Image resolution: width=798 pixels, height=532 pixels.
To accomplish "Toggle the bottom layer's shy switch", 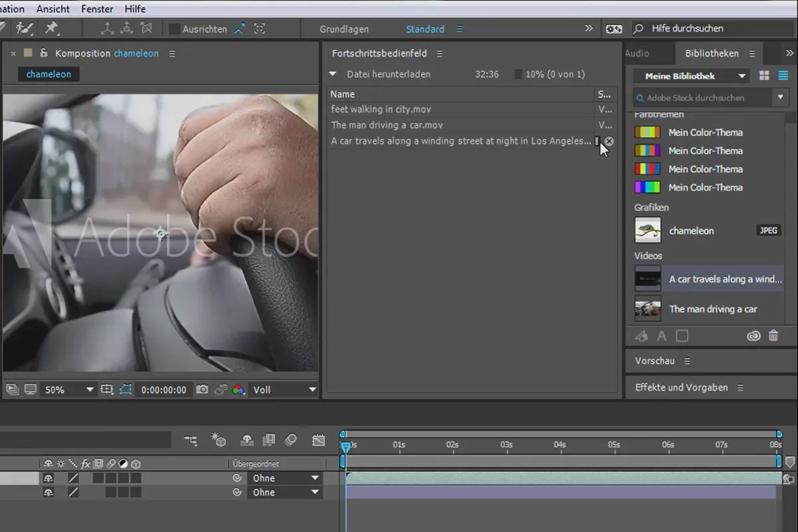I will pyautogui.click(x=48, y=493).
